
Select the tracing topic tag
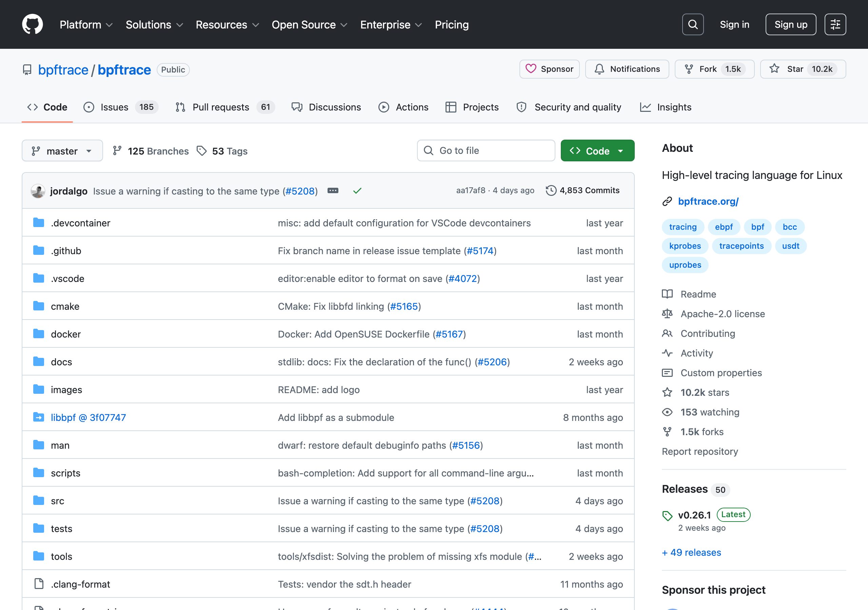(x=683, y=227)
